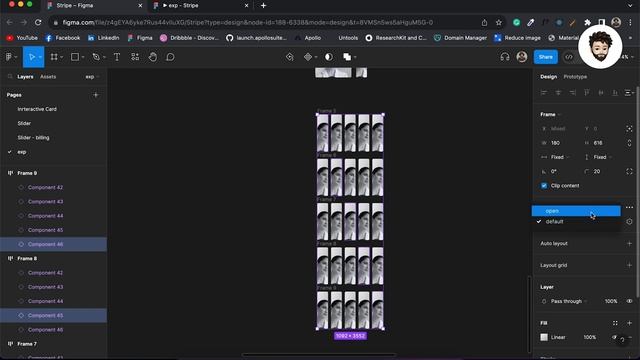Open instance options three-dot menu
This screenshot has height=360, width=640.
pyautogui.click(x=629, y=207)
